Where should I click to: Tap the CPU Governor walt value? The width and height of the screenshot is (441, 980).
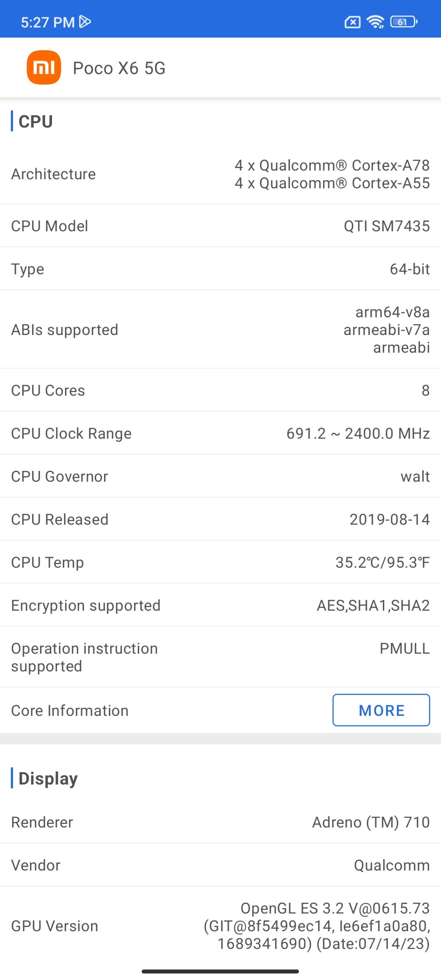click(415, 477)
